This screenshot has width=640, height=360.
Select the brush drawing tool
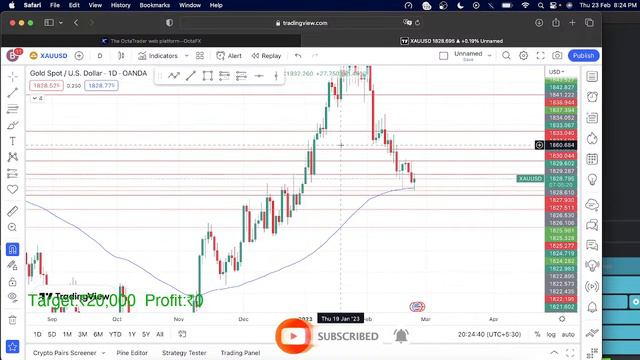(13, 125)
